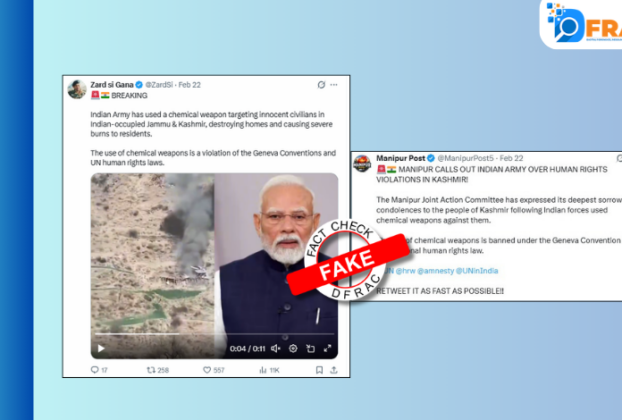The height and width of the screenshot is (420, 622).
Task: Open video settings gear icon
Action: [x=293, y=349]
